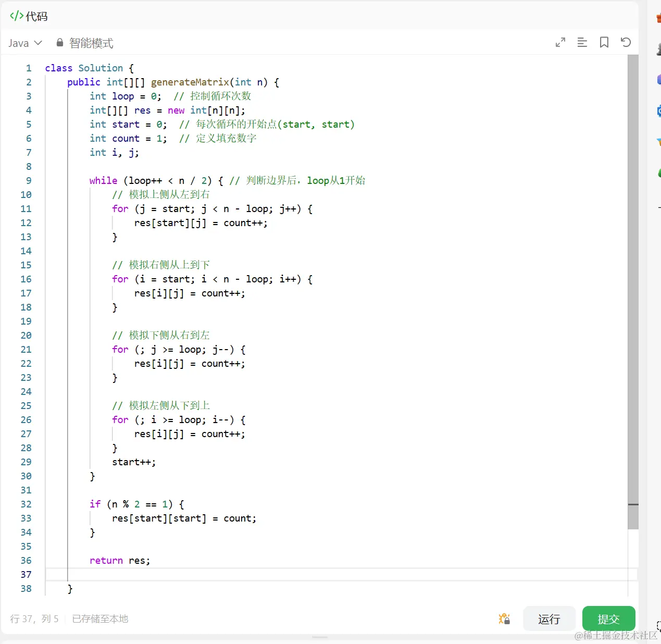Click the bookmark icon in the editor toolbar
This screenshot has width=661, height=644.
click(604, 42)
